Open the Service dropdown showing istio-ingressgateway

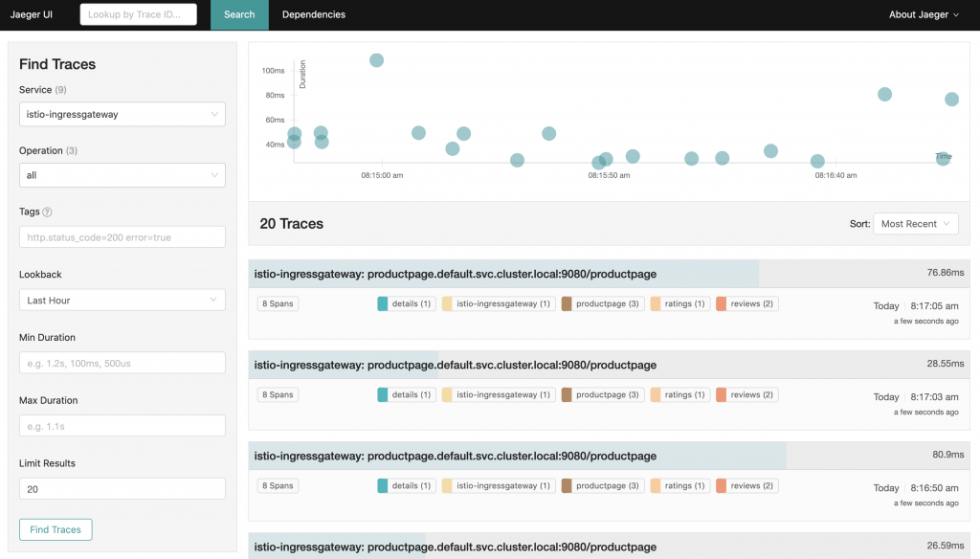(x=122, y=115)
